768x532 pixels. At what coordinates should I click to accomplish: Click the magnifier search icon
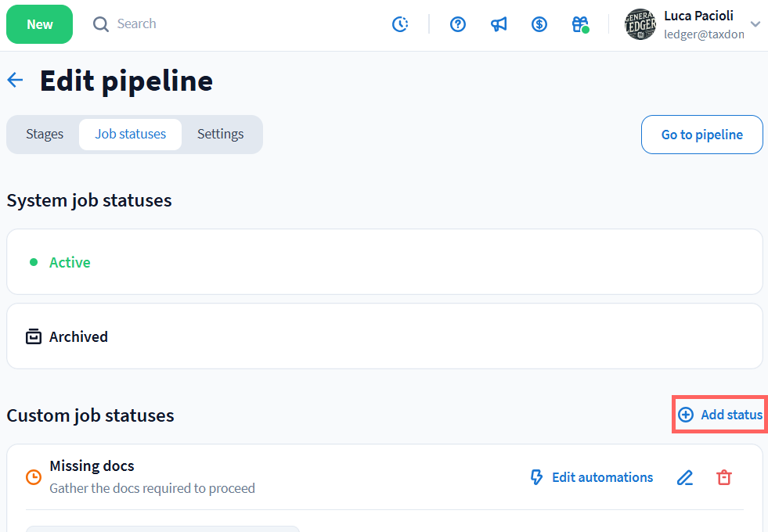pyautogui.click(x=101, y=24)
